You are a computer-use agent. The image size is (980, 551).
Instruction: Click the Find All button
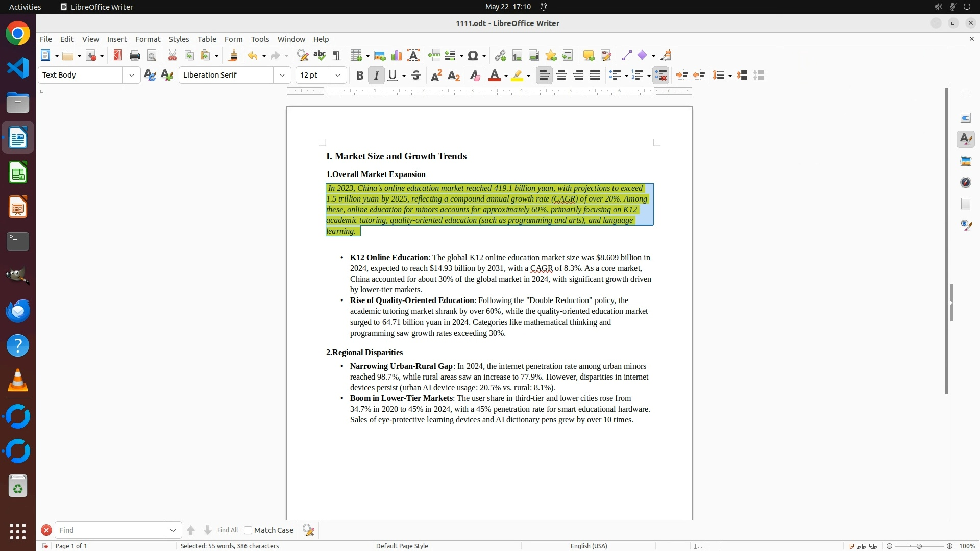pos(227,530)
